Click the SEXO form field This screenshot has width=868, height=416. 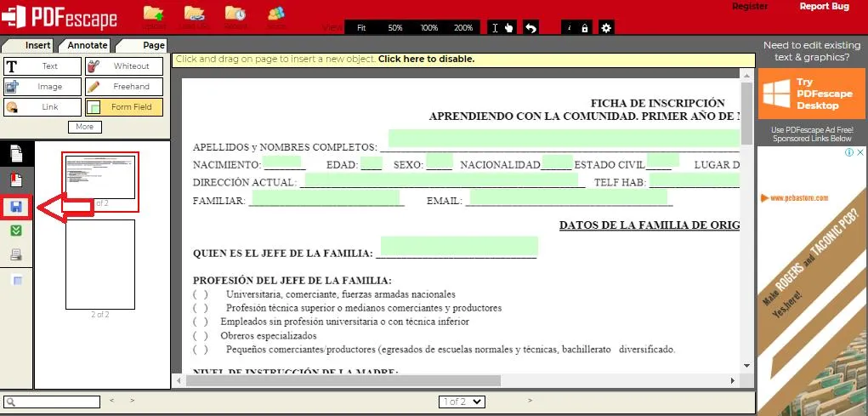pyautogui.click(x=440, y=161)
